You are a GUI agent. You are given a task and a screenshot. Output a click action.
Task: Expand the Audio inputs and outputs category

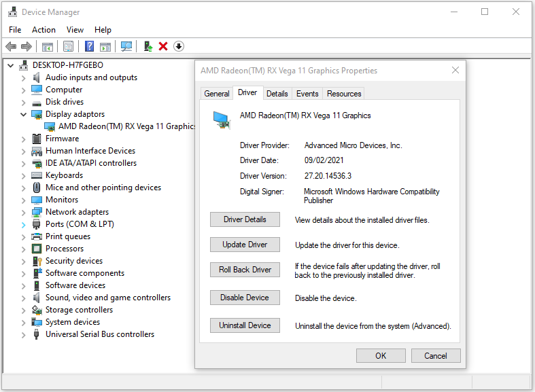tap(23, 78)
